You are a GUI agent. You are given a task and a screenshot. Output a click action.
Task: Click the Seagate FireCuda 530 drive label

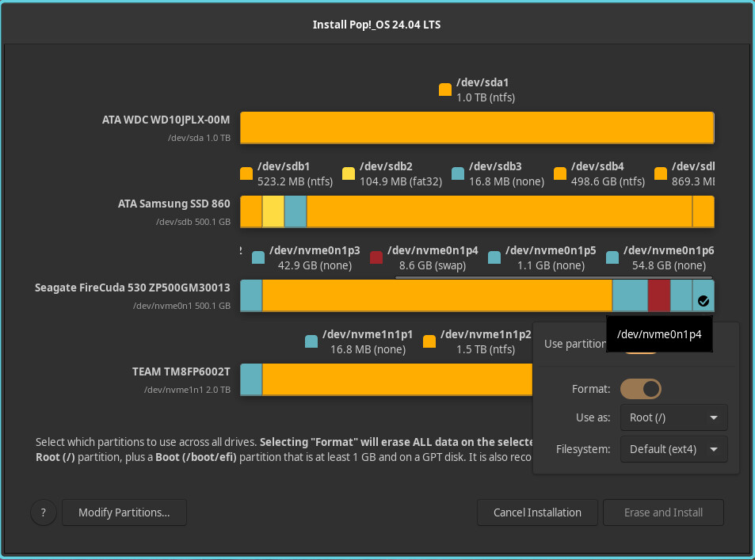coord(132,288)
